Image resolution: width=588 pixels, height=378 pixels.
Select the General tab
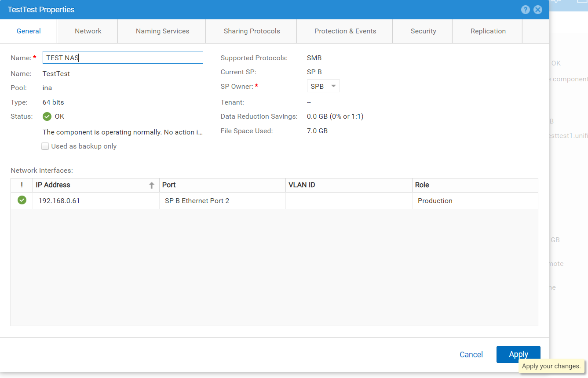coord(29,31)
